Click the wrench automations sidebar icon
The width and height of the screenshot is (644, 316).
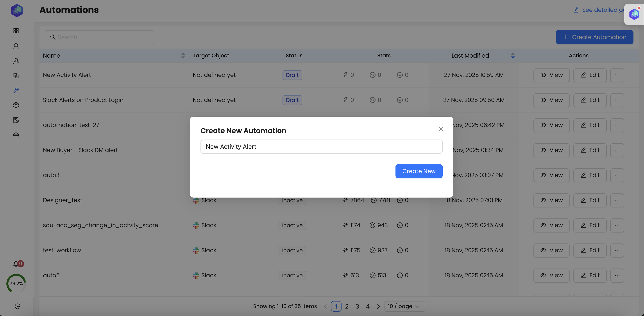[16, 90]
